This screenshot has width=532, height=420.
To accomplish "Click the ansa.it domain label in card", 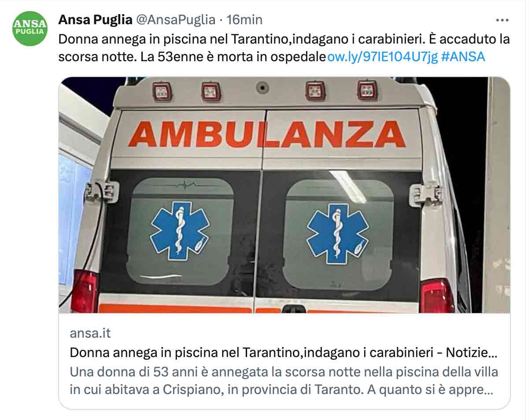I will click(90, 333).
